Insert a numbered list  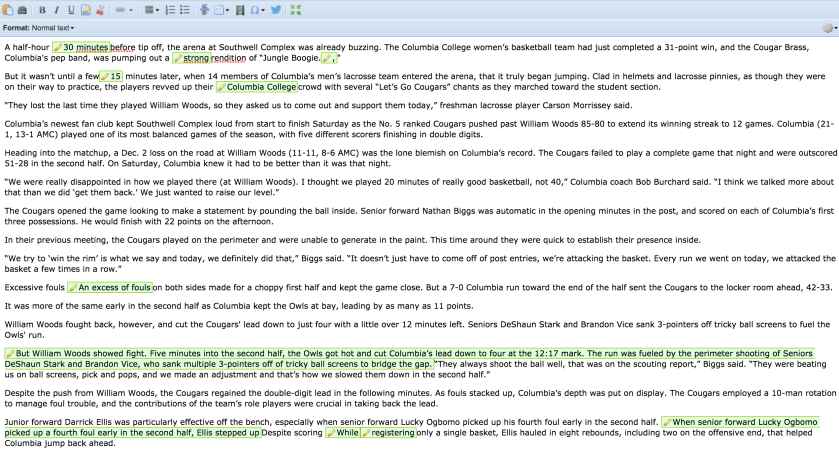[x=170, y=10]
